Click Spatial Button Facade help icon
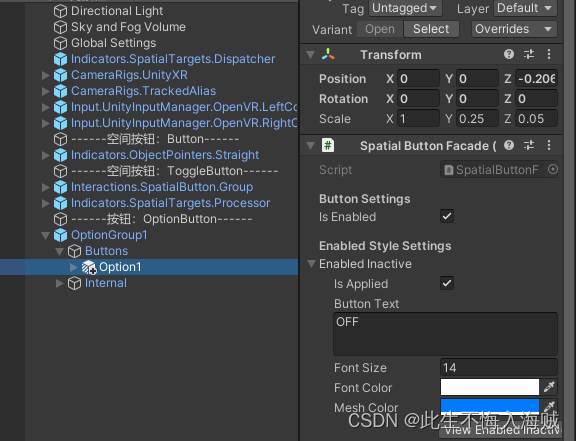 pyautogui.click(x=509, y=145)
